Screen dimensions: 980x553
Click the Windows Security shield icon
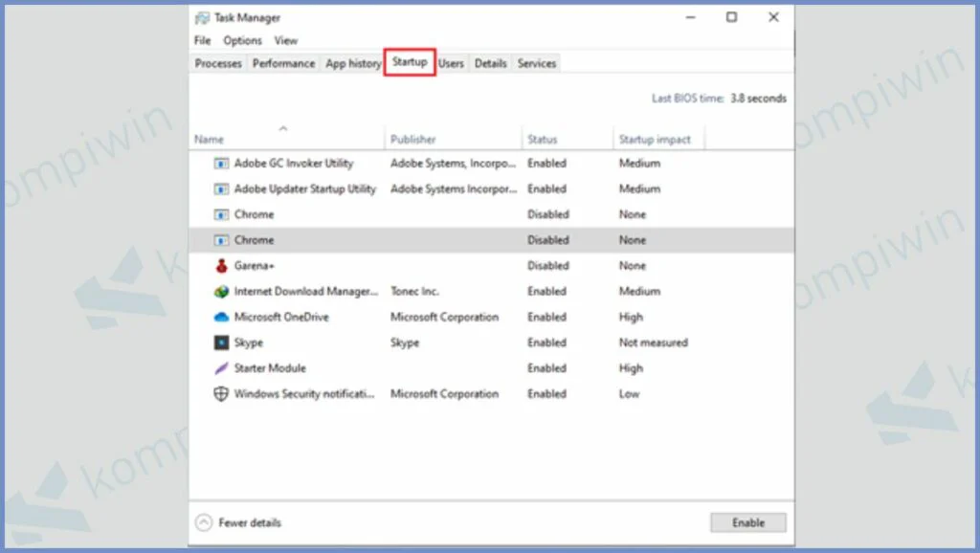(x=221, y=394)
